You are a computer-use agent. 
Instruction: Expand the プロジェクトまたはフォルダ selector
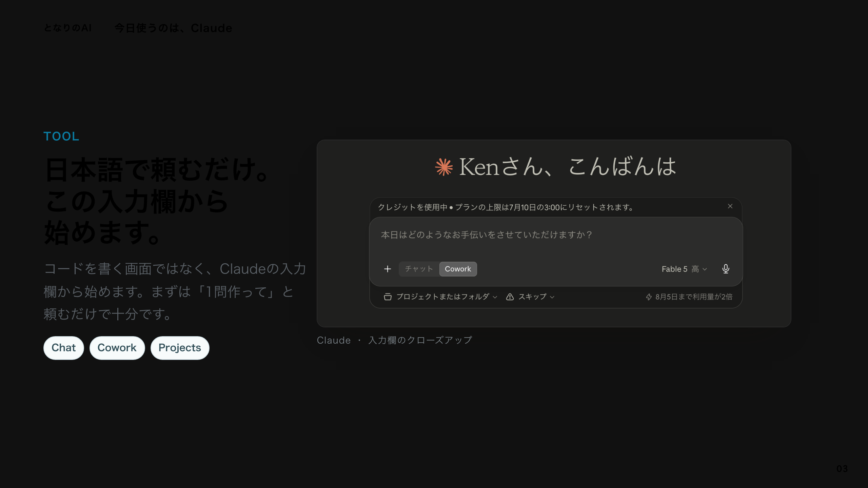(440, 297)
